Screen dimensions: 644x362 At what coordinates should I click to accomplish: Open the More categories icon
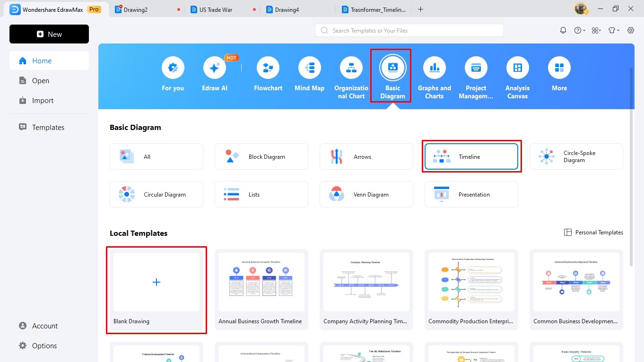click(559, 68)
